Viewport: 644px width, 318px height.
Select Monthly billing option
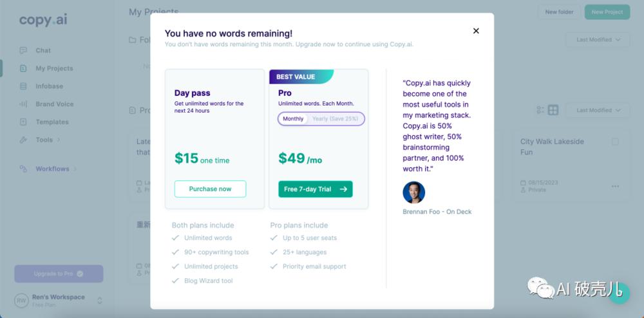pos(293,119)
